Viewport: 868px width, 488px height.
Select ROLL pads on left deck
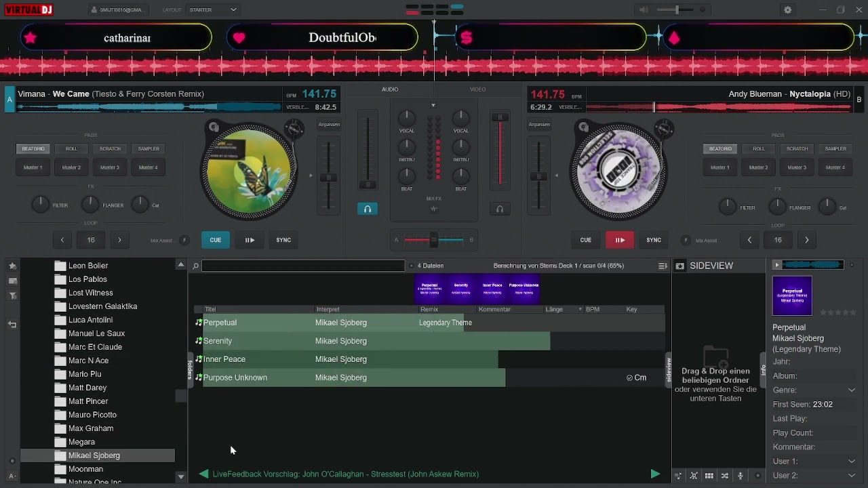(71, 148)
